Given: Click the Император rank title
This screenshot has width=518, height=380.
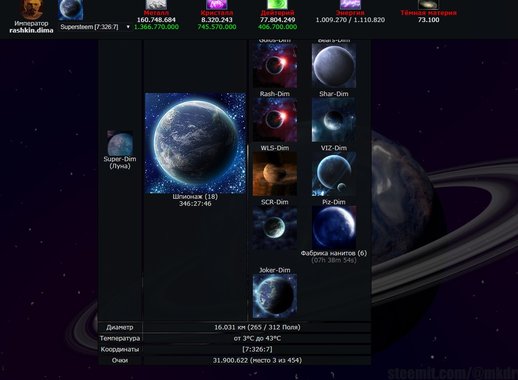Looking at the screenshot, I should click(31, 23).
